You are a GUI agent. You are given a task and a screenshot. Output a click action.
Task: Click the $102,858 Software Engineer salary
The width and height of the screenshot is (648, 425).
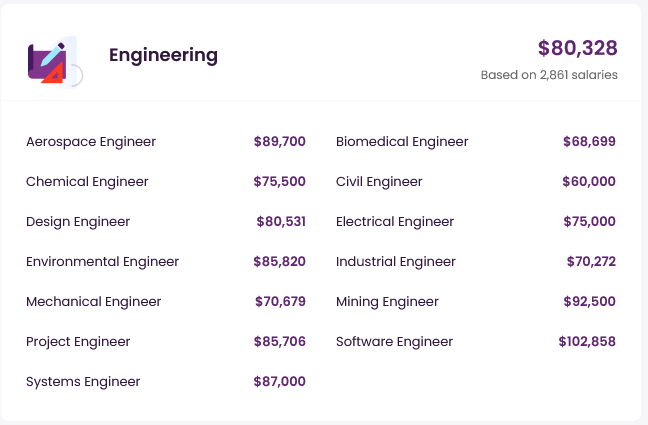tap(587, 342)
